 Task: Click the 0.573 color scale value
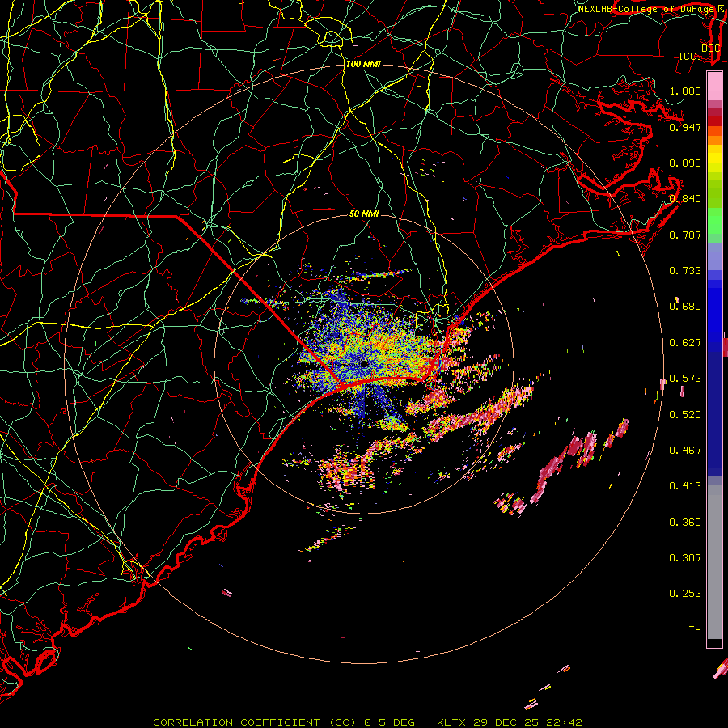click(x=685, y=379)
